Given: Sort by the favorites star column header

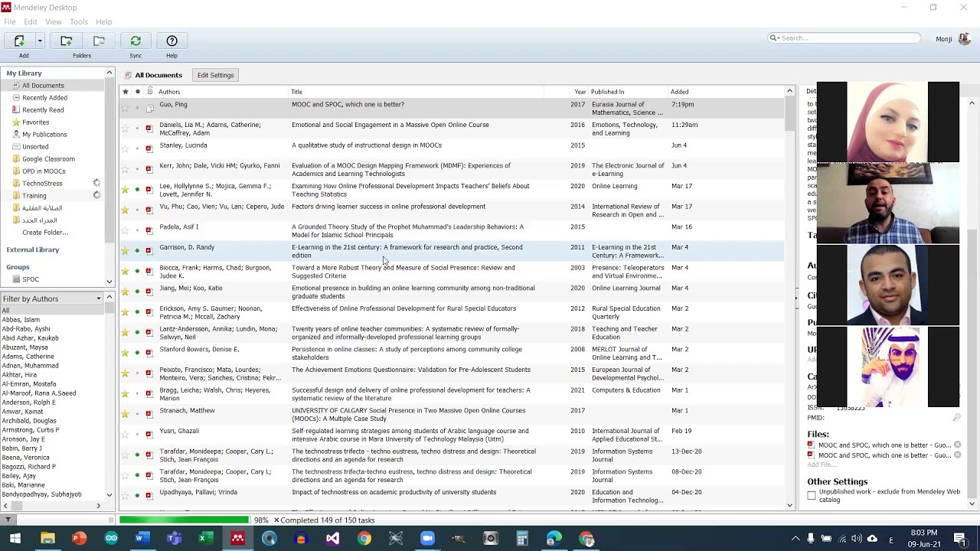Looking at the screenshot, I should [126, 92].
